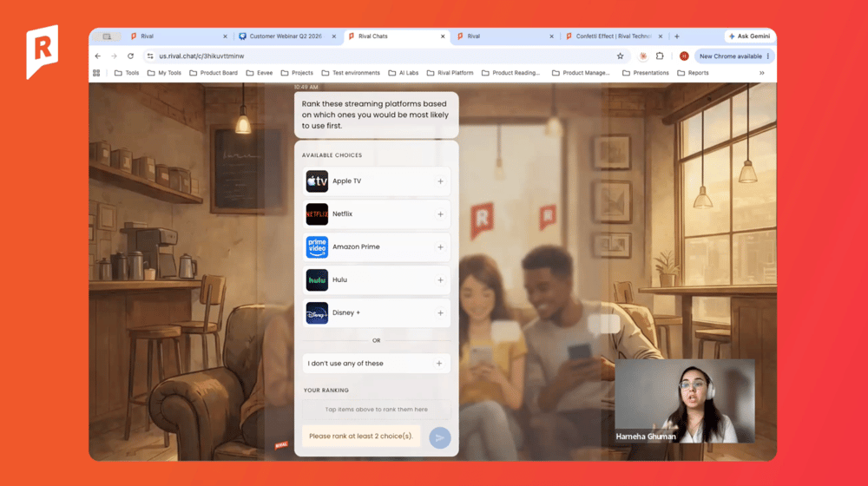
Task: Click the Please rank at least 2 field
Action: 361,437
